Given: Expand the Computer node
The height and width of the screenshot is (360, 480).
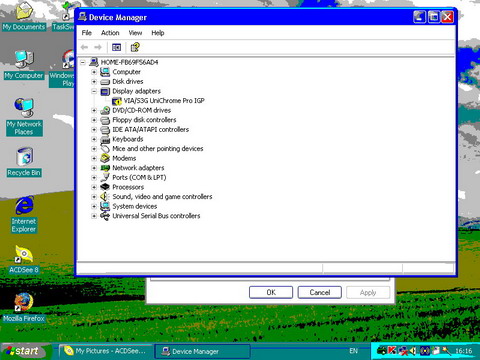Looking at the screenshot, I should tap(94, 72).
